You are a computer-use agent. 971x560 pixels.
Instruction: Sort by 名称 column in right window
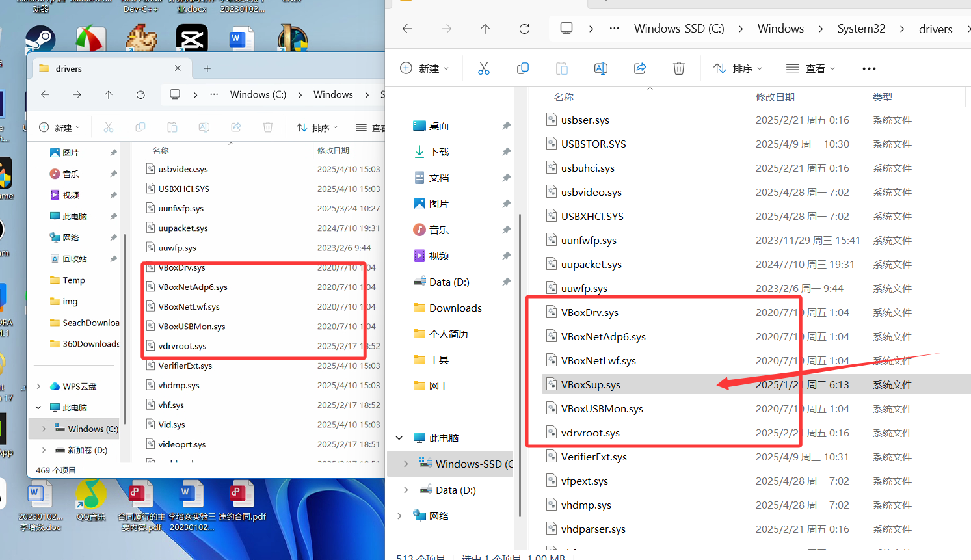click(x=564, y=97)
